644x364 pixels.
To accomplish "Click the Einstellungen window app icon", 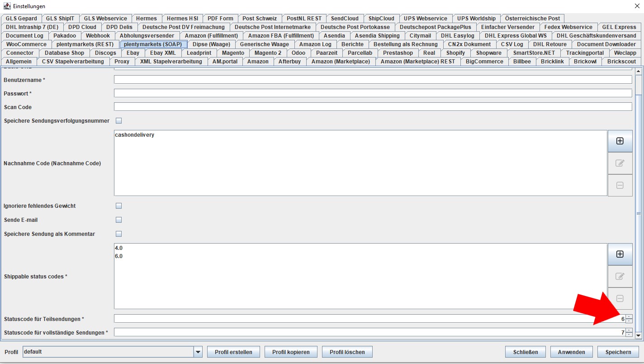I will pos(7,6).
